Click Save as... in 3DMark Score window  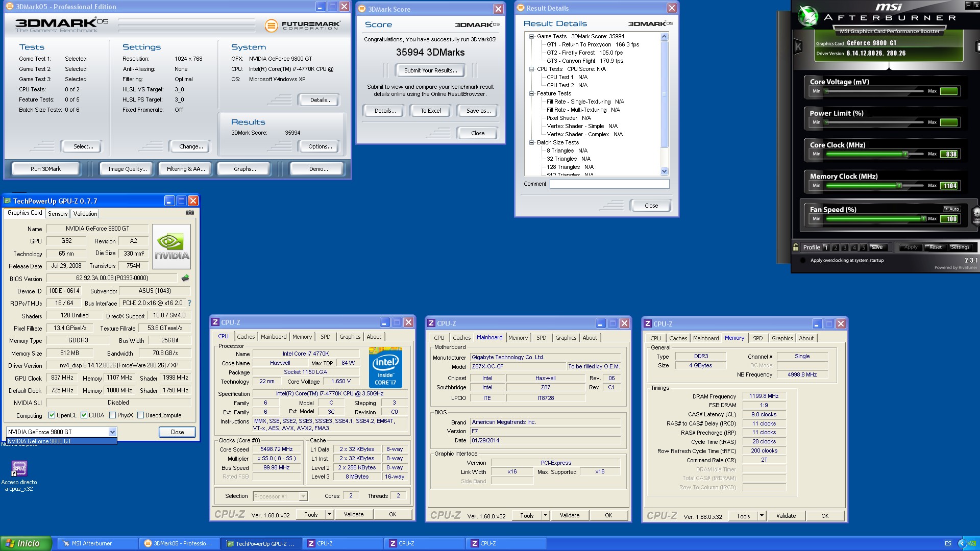478,111
